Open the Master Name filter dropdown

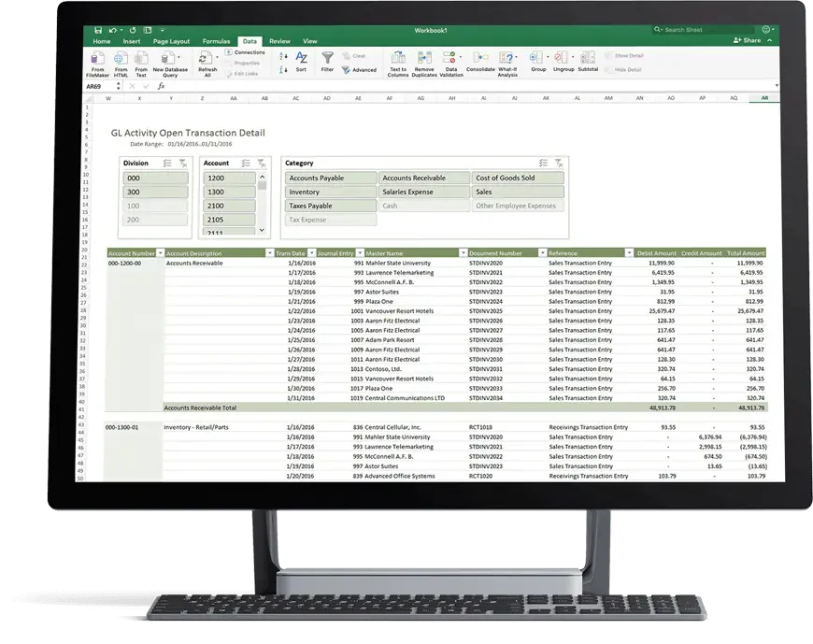coord(463,253)
